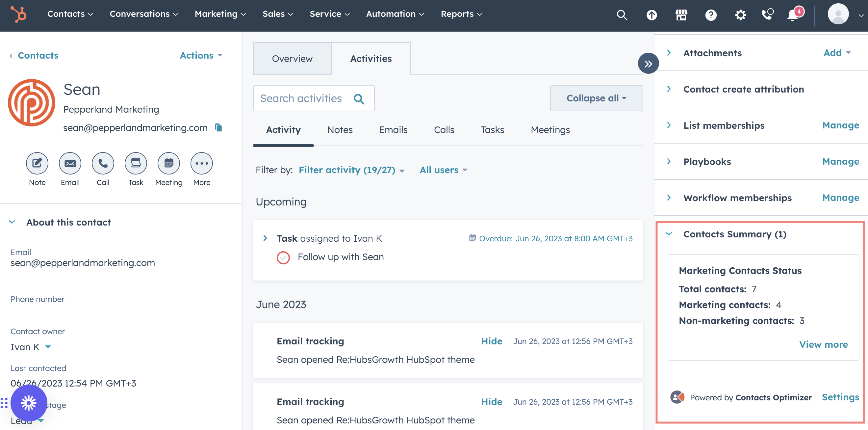
Task: Manage List memberships
Action: pyautogui.click(x=840, y=125)
